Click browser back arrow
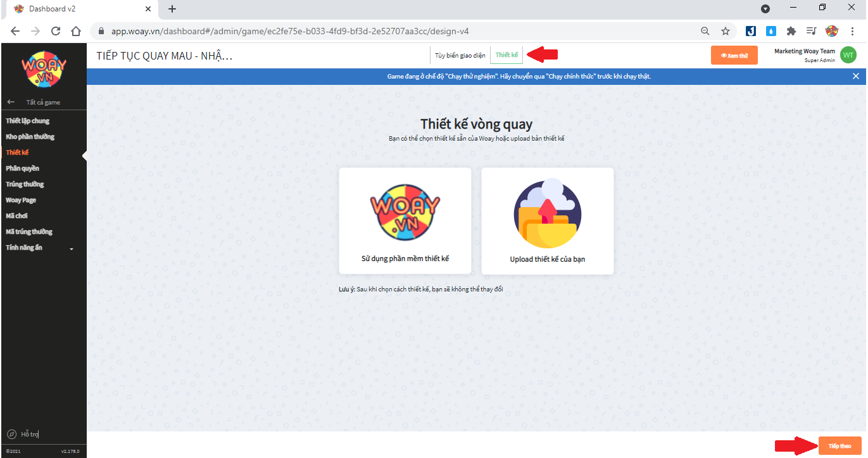 [15, 31]
